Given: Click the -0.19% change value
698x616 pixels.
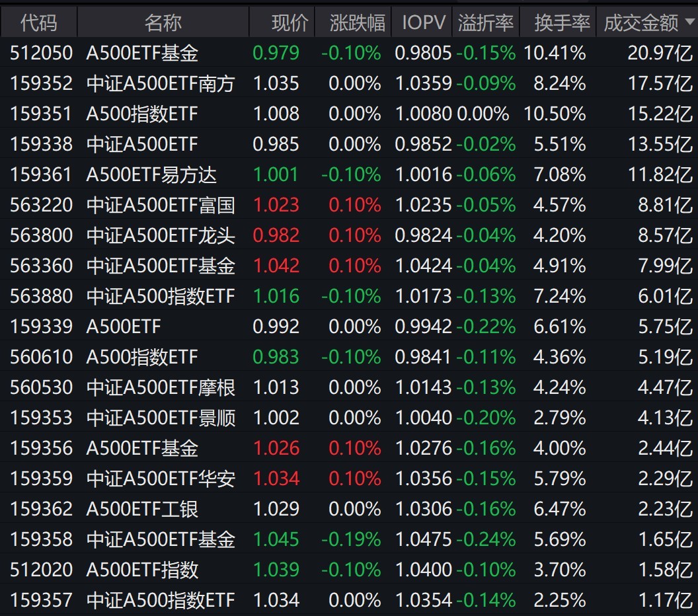Looking at the screenshot, I should pyautogui.click(x=351, y=539).
